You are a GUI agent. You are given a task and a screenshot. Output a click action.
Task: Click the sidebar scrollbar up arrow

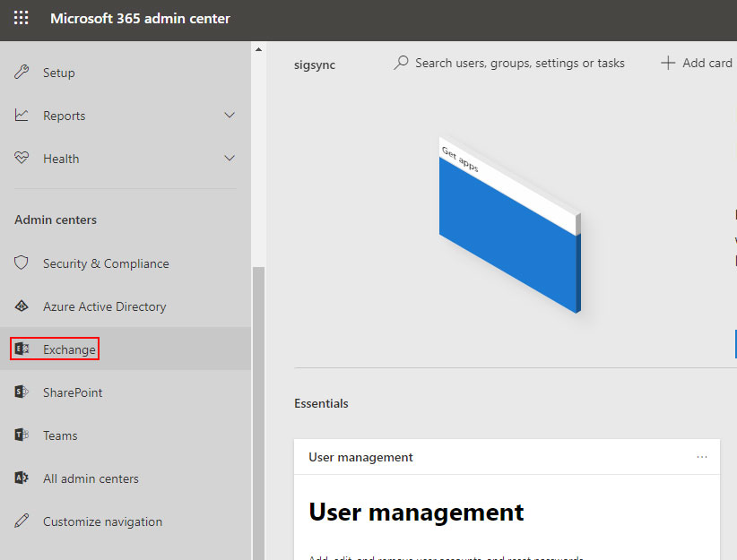tap(258, 49)
